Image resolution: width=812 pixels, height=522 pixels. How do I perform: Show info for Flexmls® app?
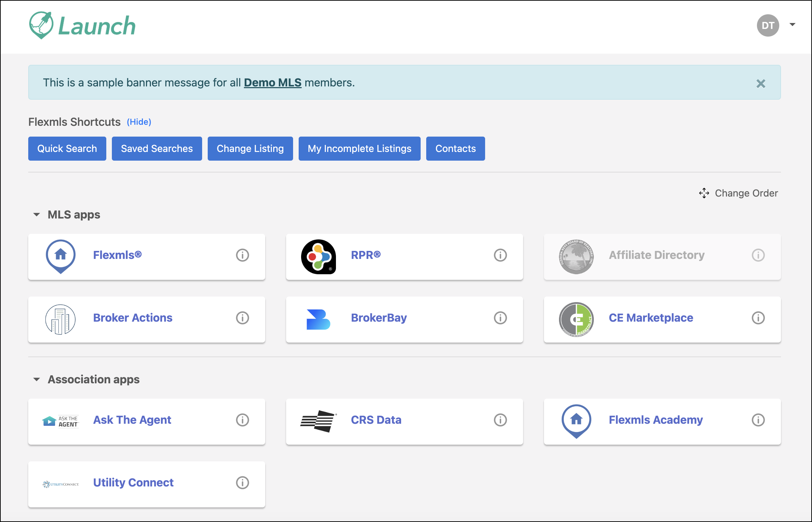click(243, 255)
